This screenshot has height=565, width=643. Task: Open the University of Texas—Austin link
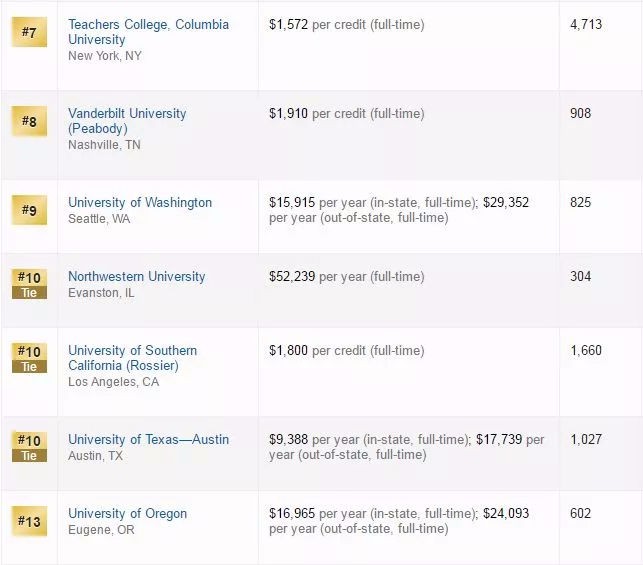[x=148, y=439]
